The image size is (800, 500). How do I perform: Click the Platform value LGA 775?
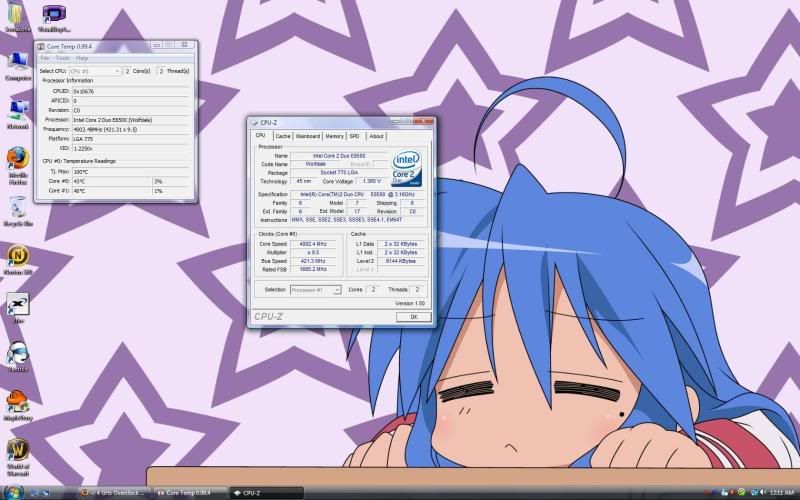pos(131,139)
